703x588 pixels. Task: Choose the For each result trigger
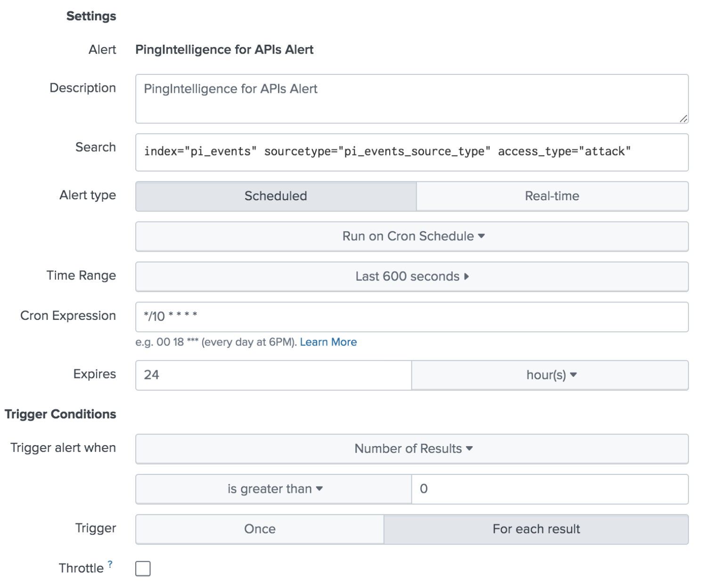pyautogui.click(x=536, y=529)
